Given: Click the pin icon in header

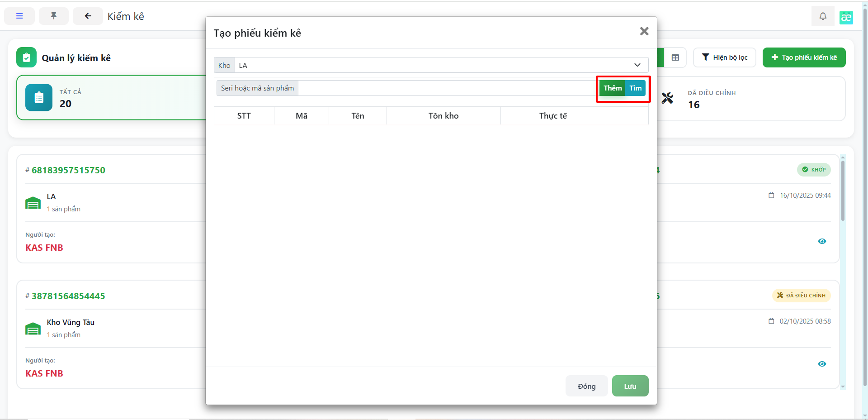Looking at the screenshot, I should 54,16.
